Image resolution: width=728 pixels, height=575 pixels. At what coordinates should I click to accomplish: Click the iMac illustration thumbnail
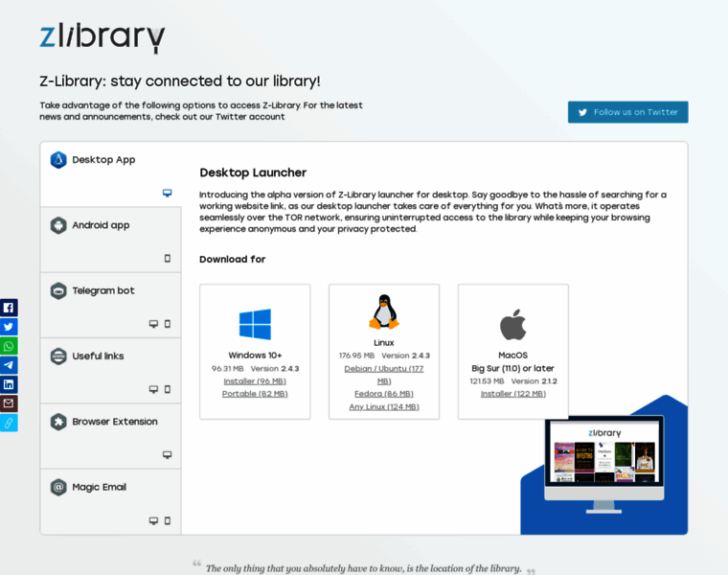coord(604,465)
